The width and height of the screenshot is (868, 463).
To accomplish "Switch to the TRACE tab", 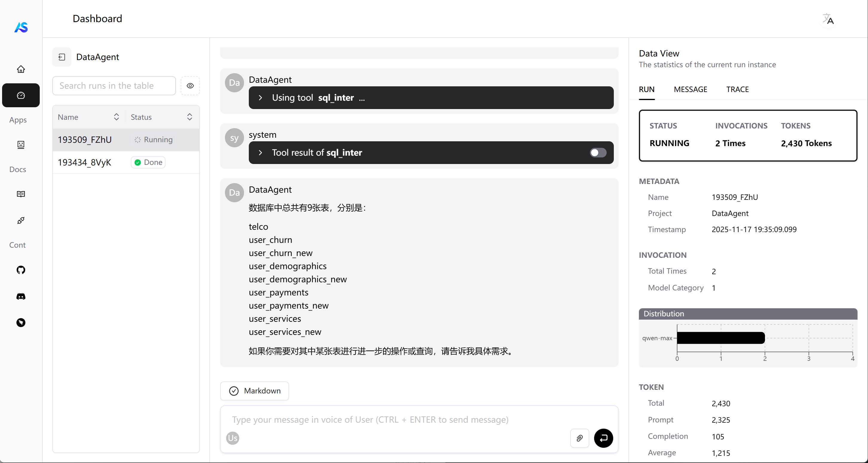I will pyautogui.click(x=737, y=89).
